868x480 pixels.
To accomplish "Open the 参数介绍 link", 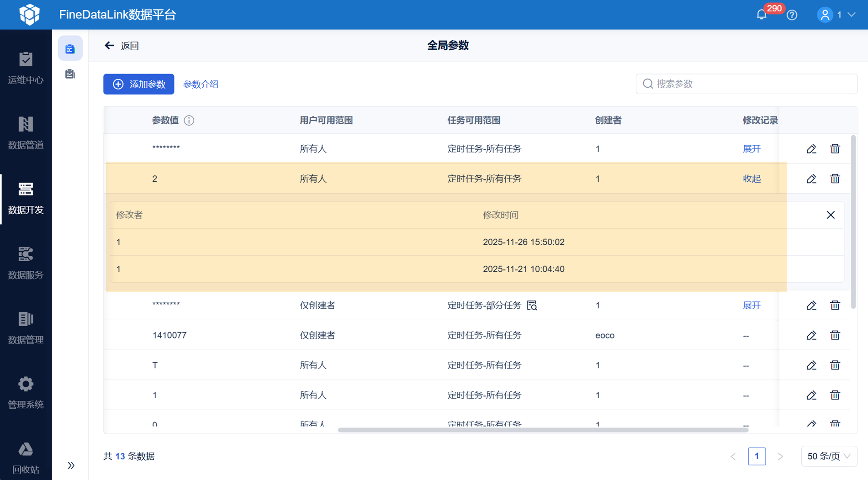I will tap(201, 84).
